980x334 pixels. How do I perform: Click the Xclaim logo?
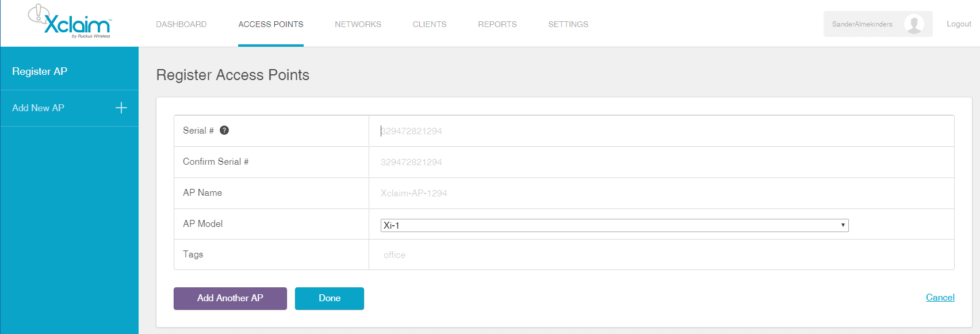tap(70, 21)
